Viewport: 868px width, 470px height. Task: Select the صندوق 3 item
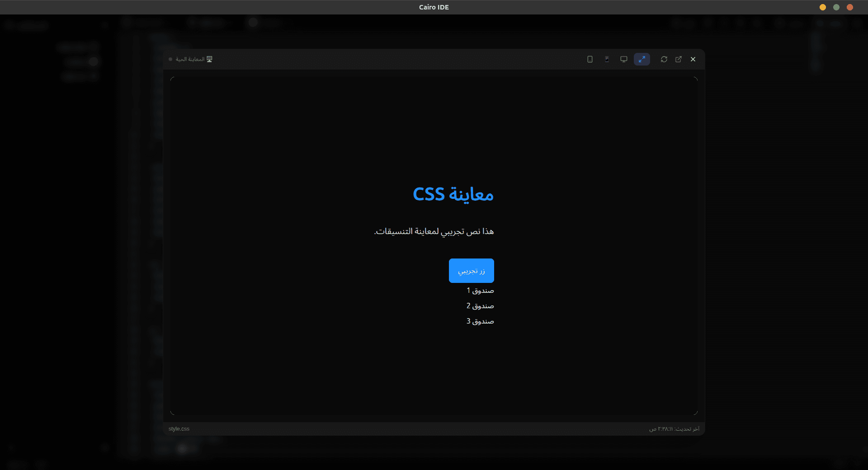coord(480,321)
